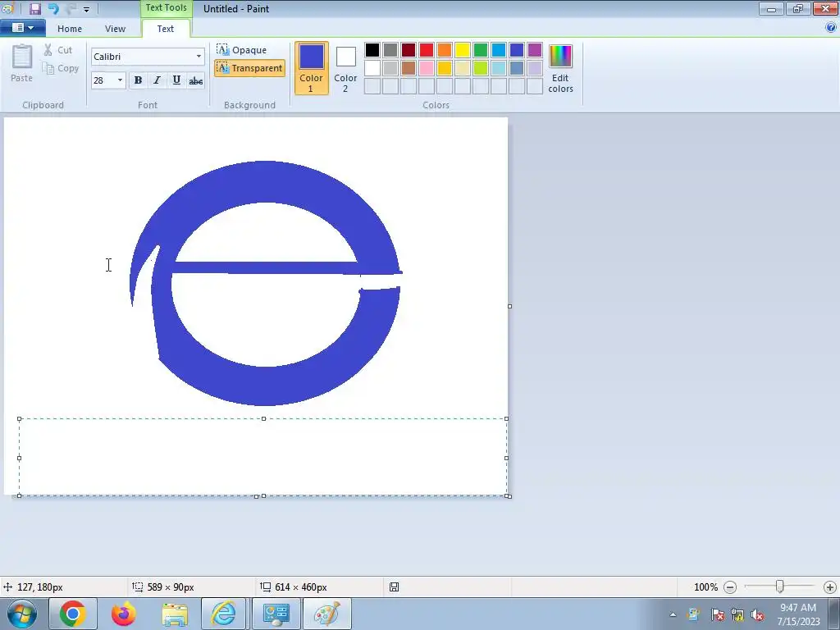Pick the brown color swatch
840x630 pixels.
click(409, 68)
